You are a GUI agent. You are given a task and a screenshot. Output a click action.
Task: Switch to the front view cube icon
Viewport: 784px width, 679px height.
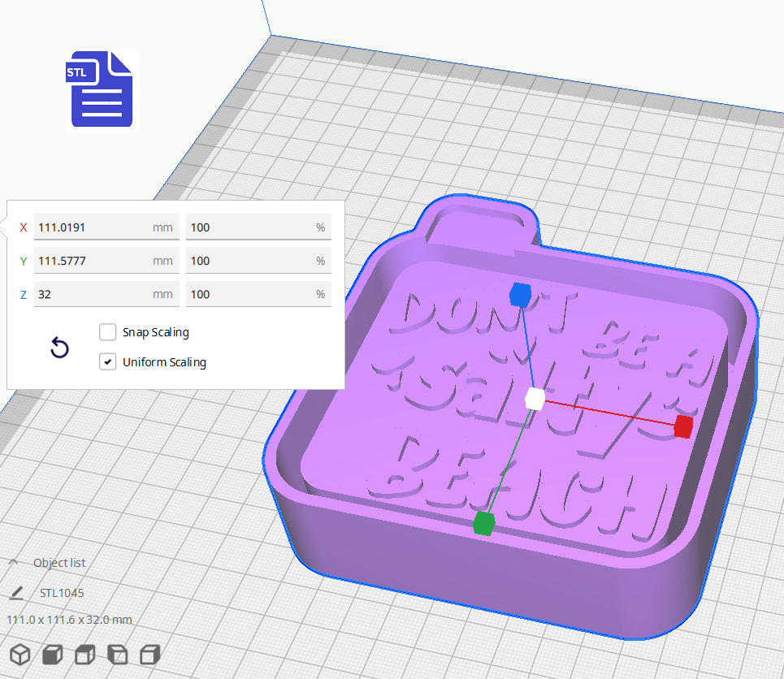(51, 654)
